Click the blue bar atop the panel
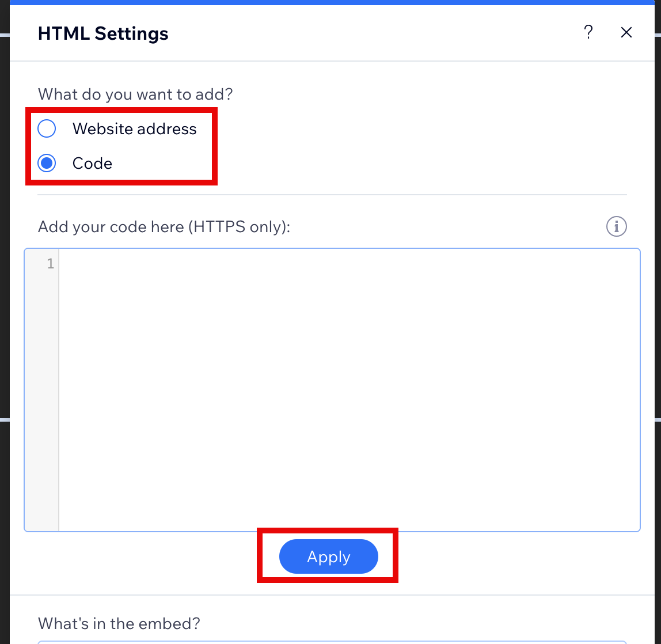Image resolution: width=661 pixels, height=644 pixels. click(x=332, y=2)
